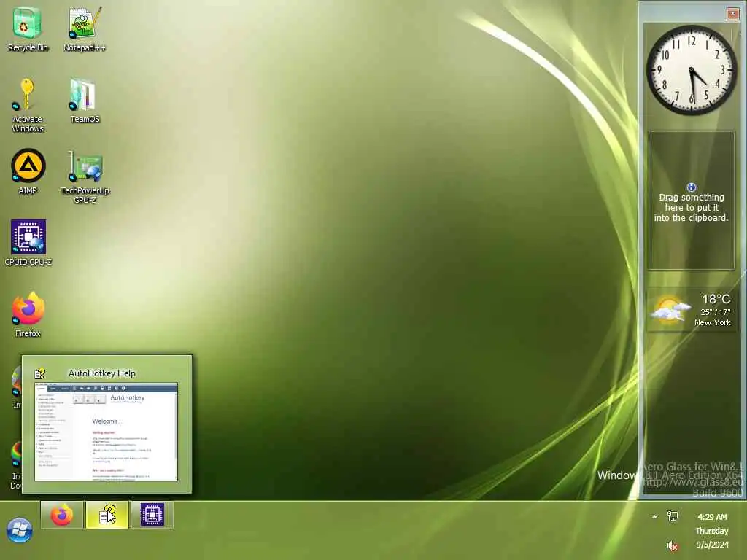Open the taskbar clock showing 4:29 AM
Image resolution: width=747 pixels, height=560 pixels.
pyautogui.click(x=712, y=517)
